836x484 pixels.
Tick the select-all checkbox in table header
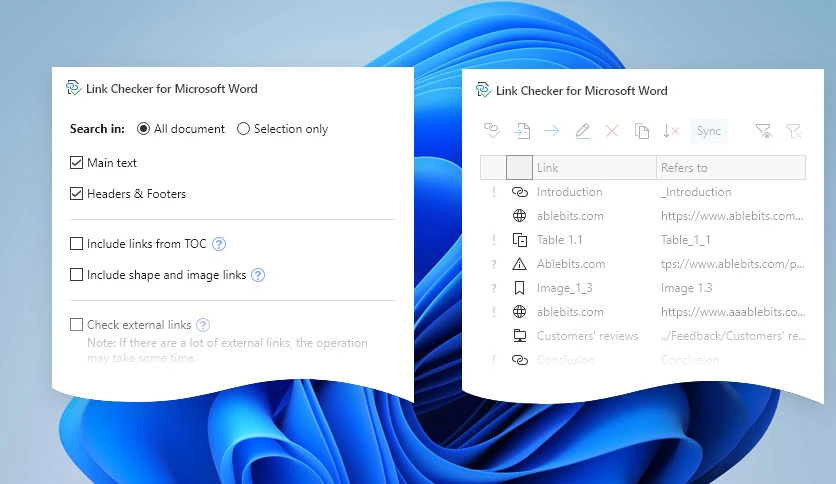click(x=519, y=167)
